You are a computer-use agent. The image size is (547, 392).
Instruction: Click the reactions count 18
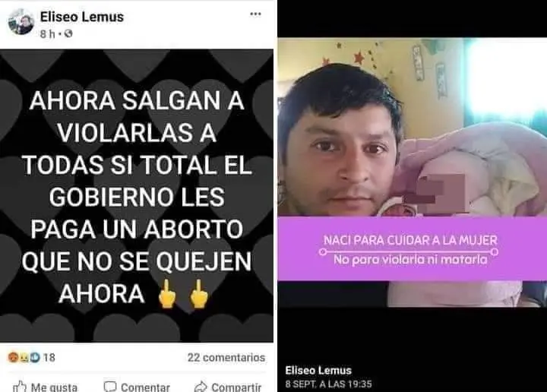click(x=49, y=358)
